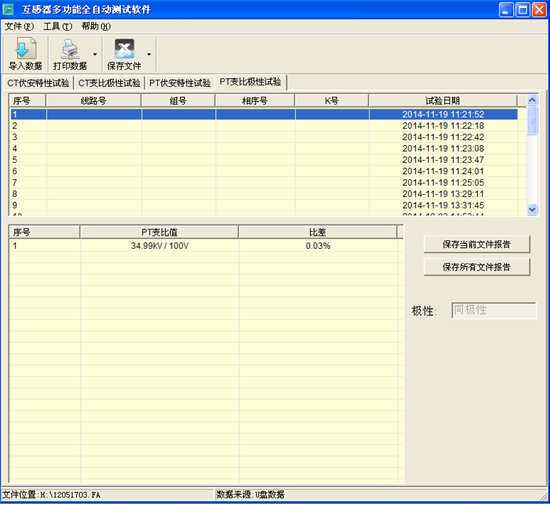This screenshot has height=505, width=550.
Task: Expand the 保存文件 dropdown arrow
Action: 149,54
